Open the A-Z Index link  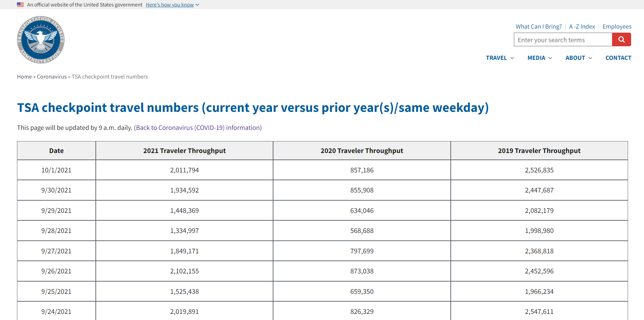tap(582, 27)
